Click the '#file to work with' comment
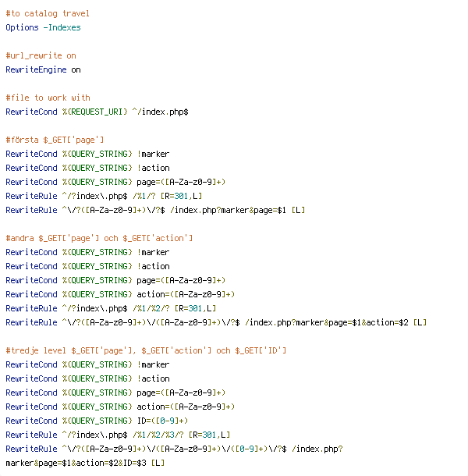Image resolution: width=468 pixels, height=476 pixels. (48, 98)
